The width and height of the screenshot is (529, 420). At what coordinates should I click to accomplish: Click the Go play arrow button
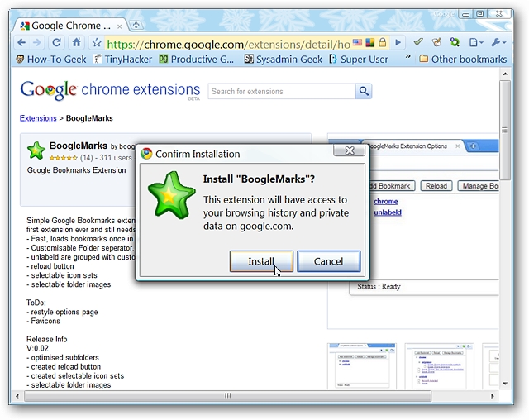pos(398,42)
